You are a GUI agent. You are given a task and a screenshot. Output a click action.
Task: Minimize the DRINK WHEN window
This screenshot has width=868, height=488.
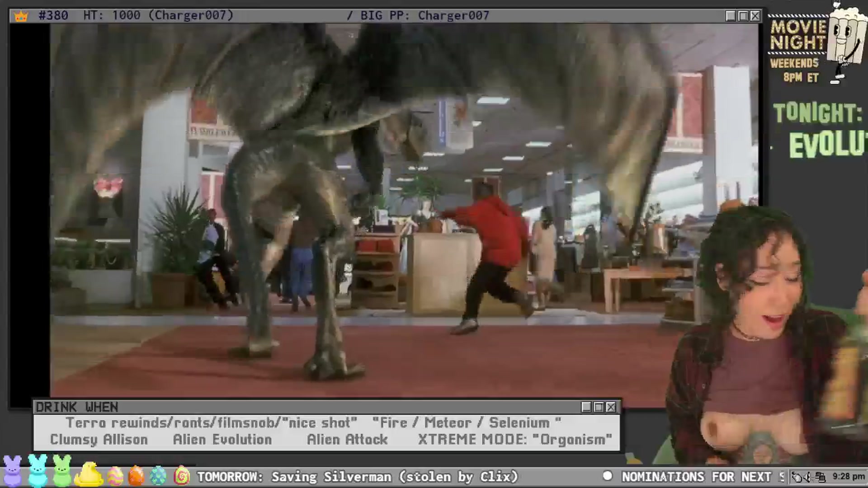(586, 407)
